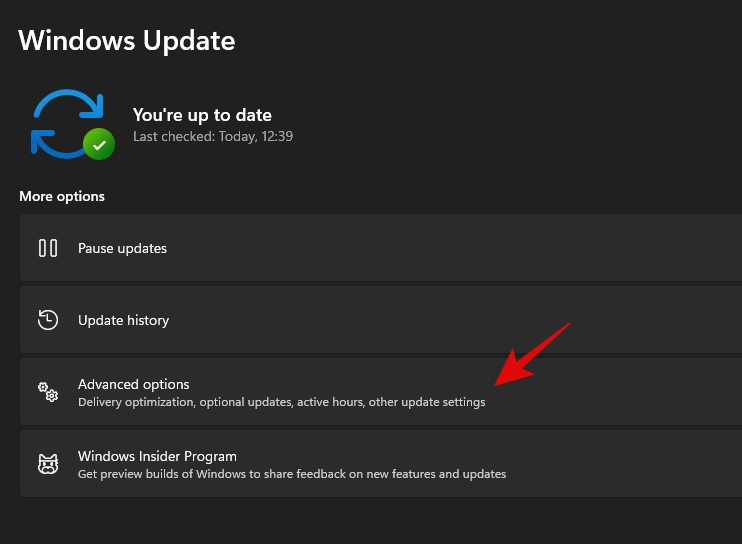Open Pause updates option
The height and width of the screenshot is (544, 742).
click(381, 247)
